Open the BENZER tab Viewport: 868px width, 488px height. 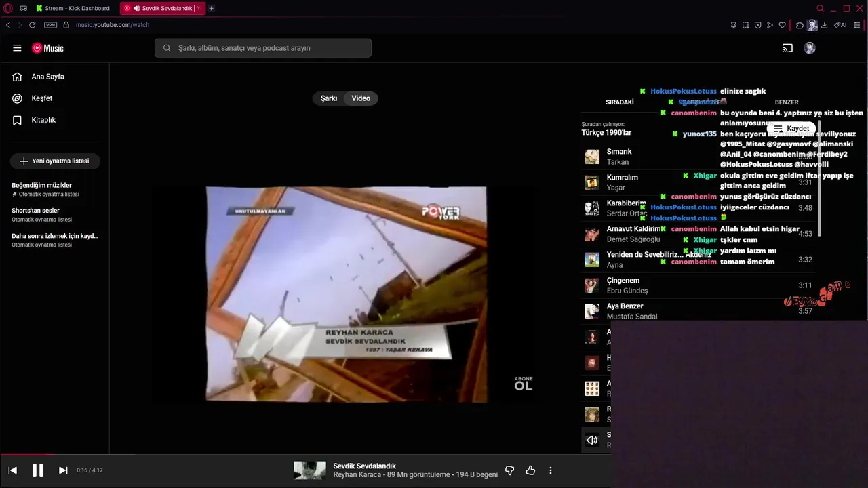click(x=787, y=102)
